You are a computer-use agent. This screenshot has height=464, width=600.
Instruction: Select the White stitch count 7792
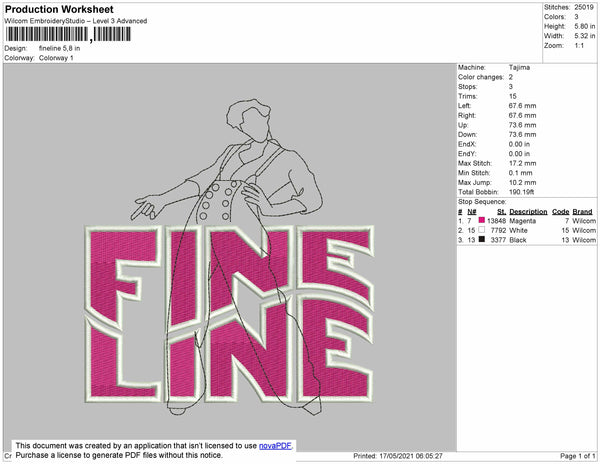[498, 230]
